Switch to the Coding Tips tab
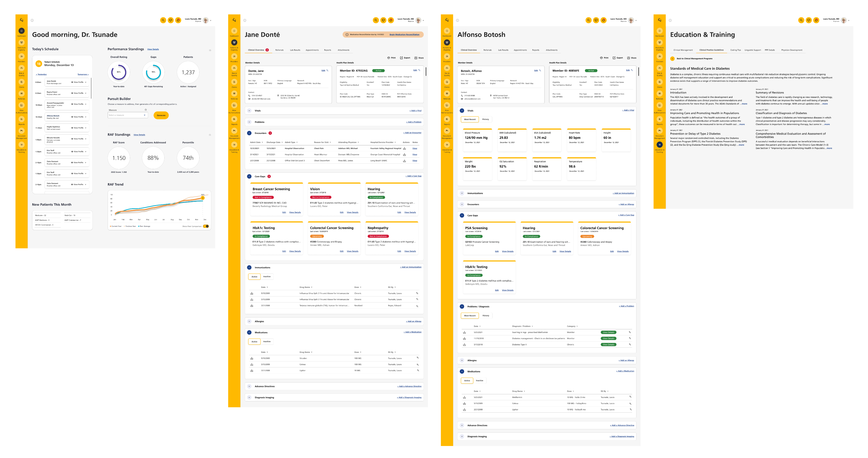This screenshot has height=458, width=868. point(735,50)
